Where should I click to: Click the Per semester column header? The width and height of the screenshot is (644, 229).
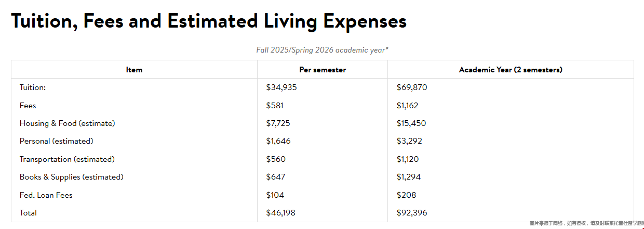coord(323,69)
